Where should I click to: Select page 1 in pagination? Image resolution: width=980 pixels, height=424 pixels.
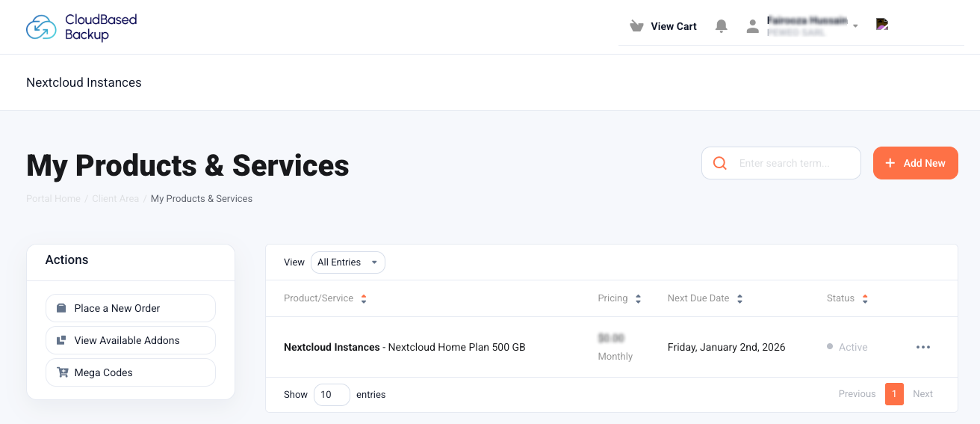tap(894, 394)
